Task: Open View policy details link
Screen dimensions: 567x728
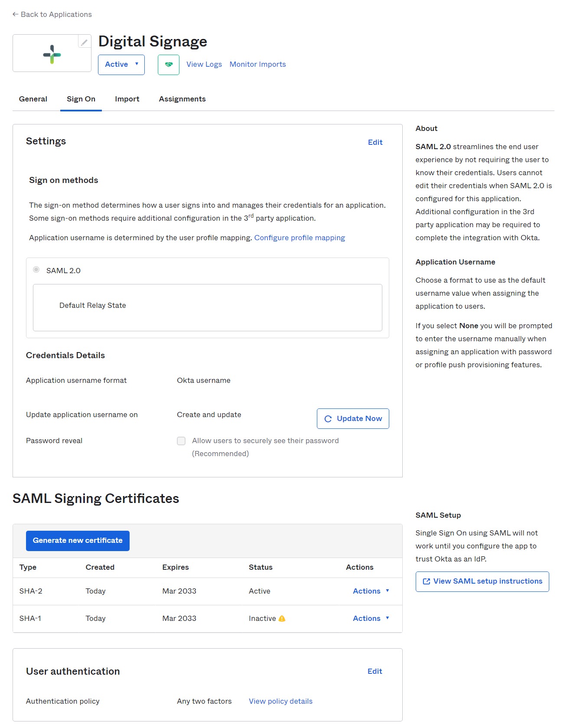Action: [280, 701]
